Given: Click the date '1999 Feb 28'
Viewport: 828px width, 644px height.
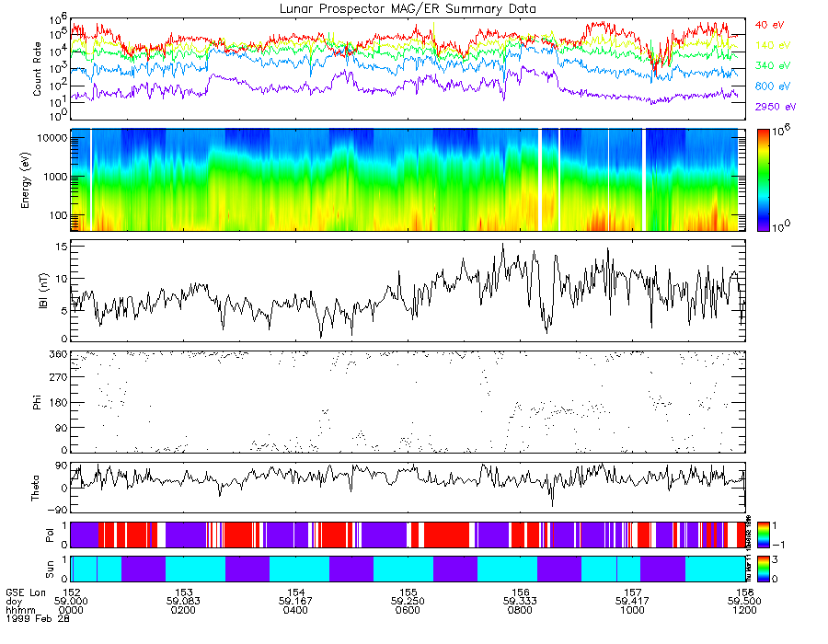Looking at the screenshot, I should click(x=38, y=618).
